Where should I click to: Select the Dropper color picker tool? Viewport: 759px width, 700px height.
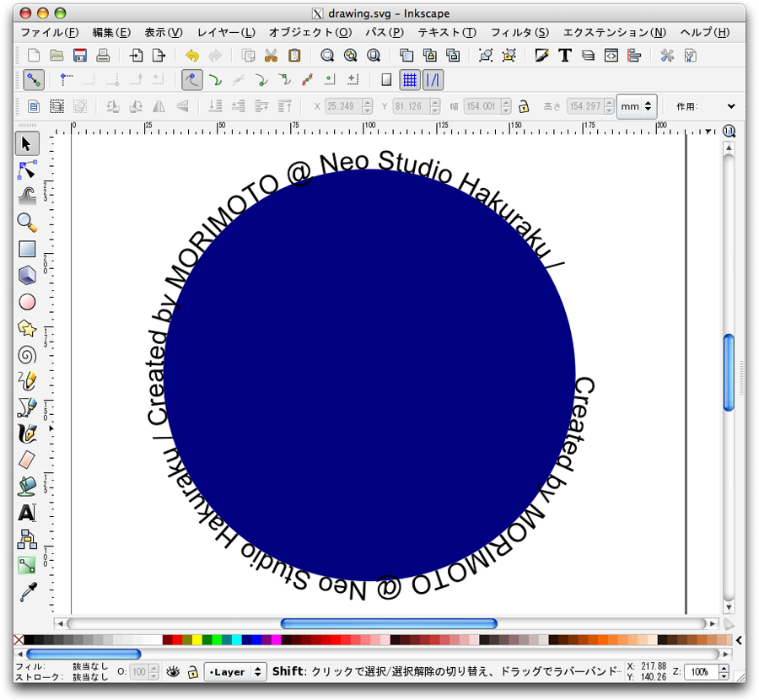pyautogui.click(x=28, y=591)
